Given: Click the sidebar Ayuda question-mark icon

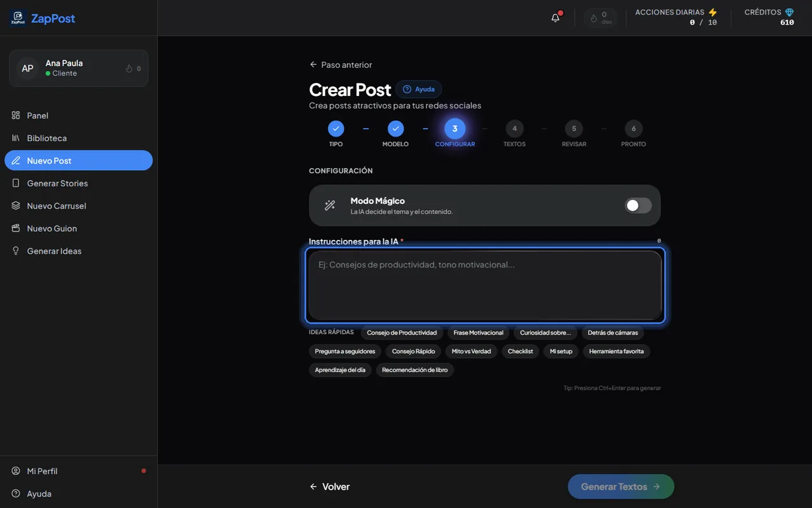Looking at the screenshot, I should [16, 493].
